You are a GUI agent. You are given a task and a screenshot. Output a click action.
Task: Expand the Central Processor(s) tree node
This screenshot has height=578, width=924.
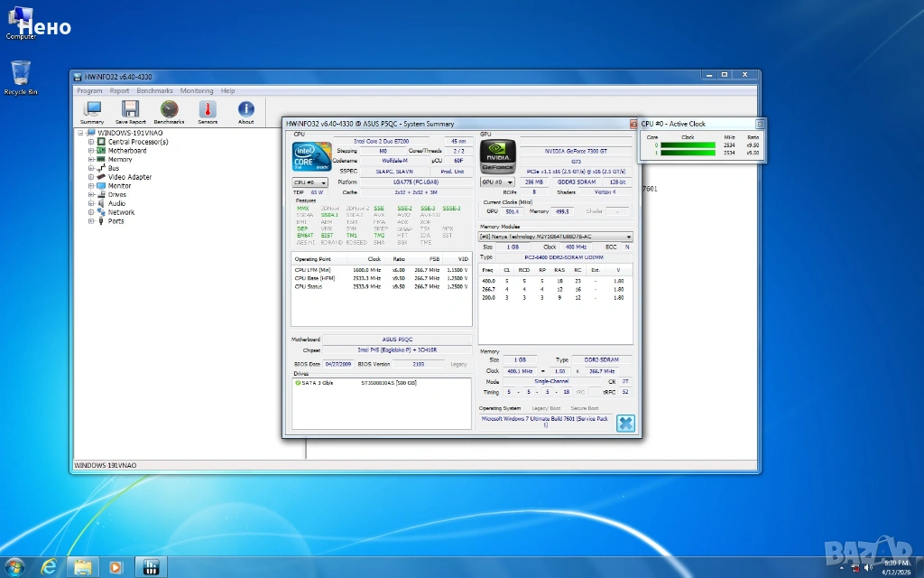click(x=91, y=142)
